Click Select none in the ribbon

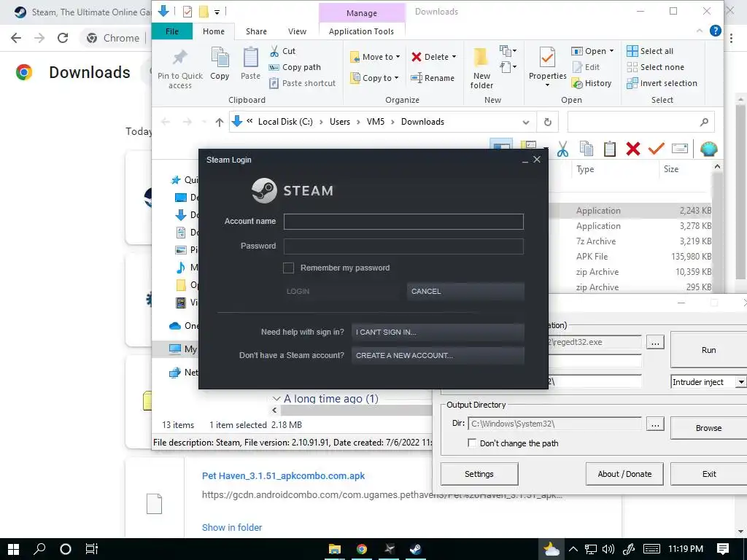click(x=655, y=67)
